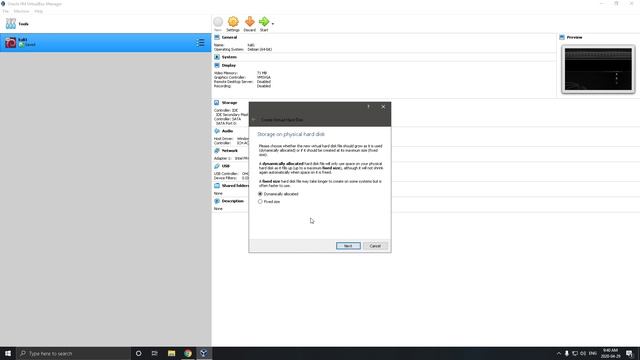Open the File menu
Screen dimensions: 640x360
point(6,11)
